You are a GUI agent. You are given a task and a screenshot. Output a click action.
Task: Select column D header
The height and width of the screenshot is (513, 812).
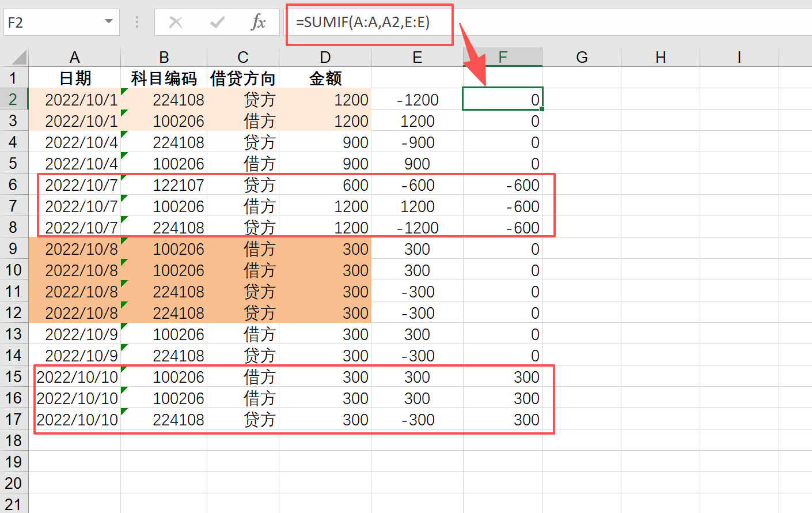[325, 57]
